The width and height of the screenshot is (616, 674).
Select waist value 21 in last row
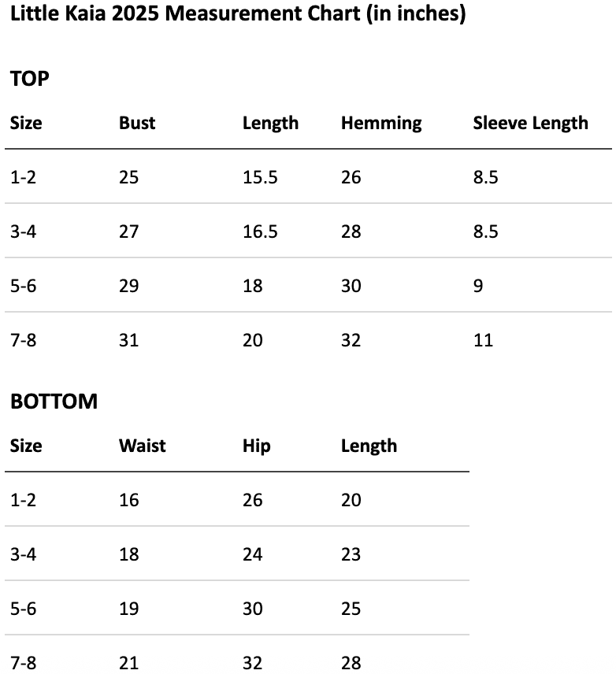128,663
